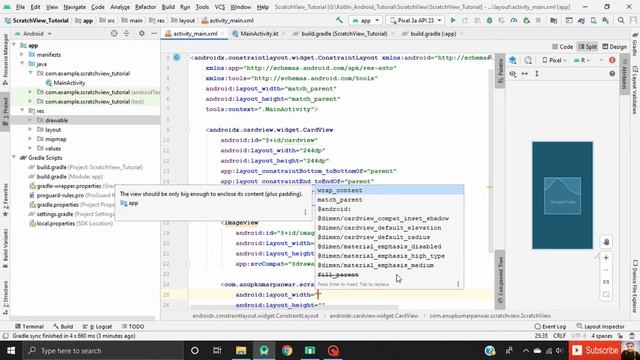The height and width of the screenshot is (360, 640).
Task: Toggle horizontal constraint arrows icon
Action: (x=525, y=73)
